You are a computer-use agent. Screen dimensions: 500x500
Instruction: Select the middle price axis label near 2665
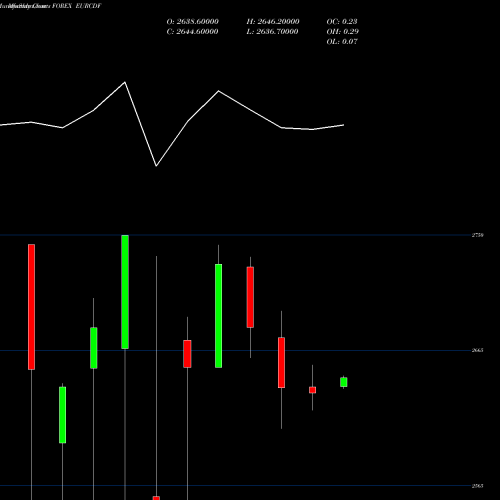(477, 350)
